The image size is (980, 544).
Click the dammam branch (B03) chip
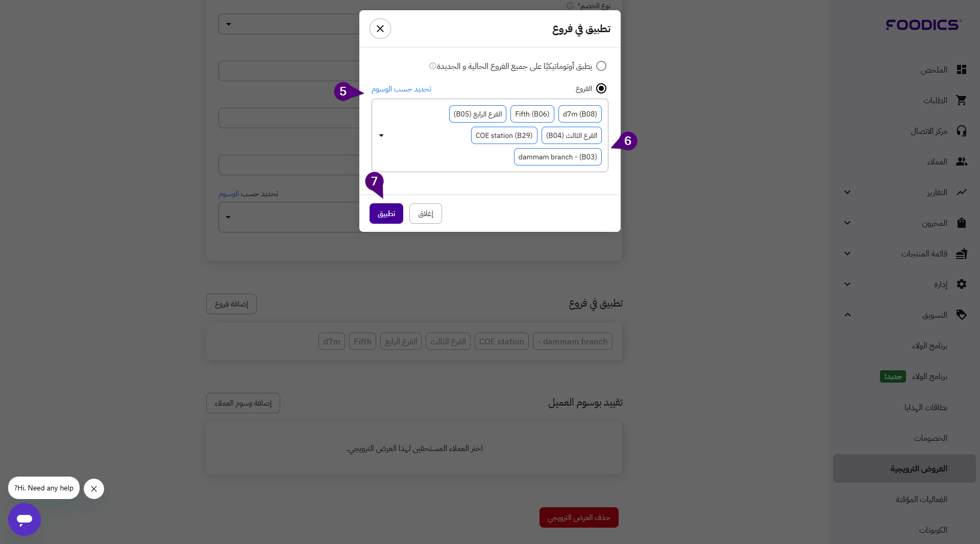point(557,157)
